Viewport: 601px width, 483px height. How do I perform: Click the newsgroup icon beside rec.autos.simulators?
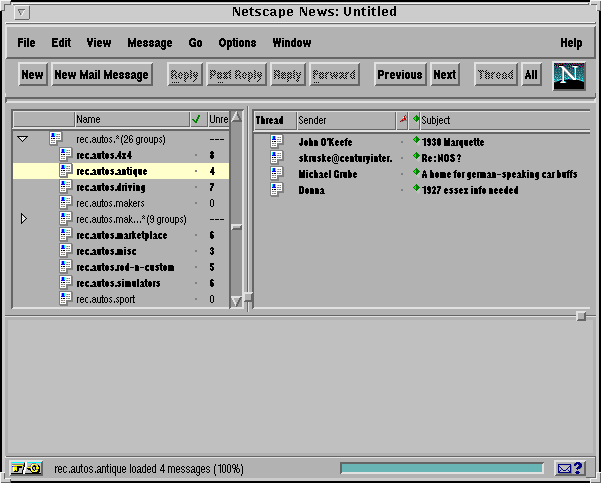(x=66, y=283)
